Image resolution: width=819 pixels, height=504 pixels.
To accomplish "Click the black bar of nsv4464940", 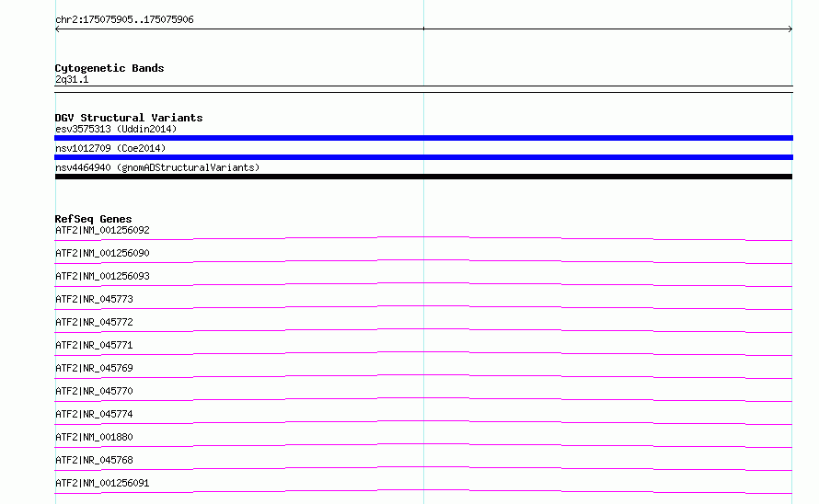I will (x=423, y=177).
